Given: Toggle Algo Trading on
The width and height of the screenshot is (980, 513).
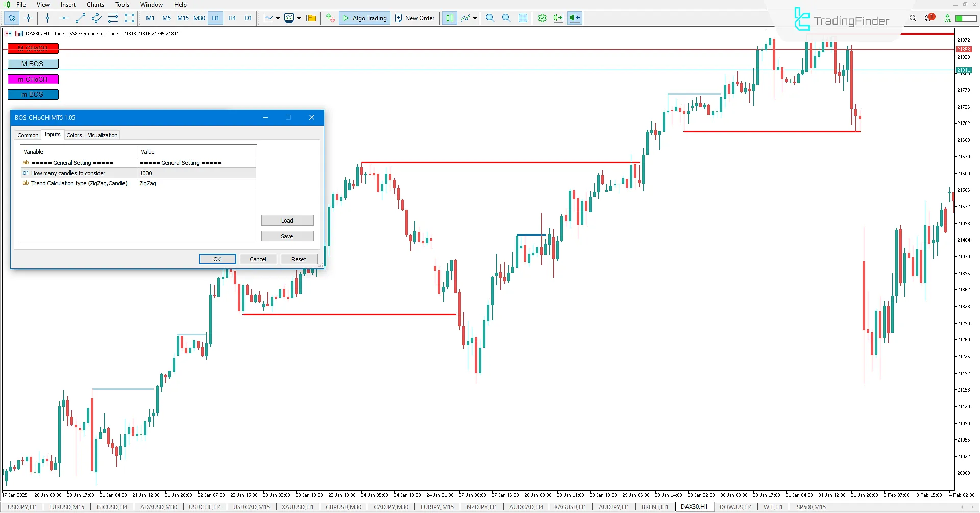Looking at the screenshot, I should 364,18.
